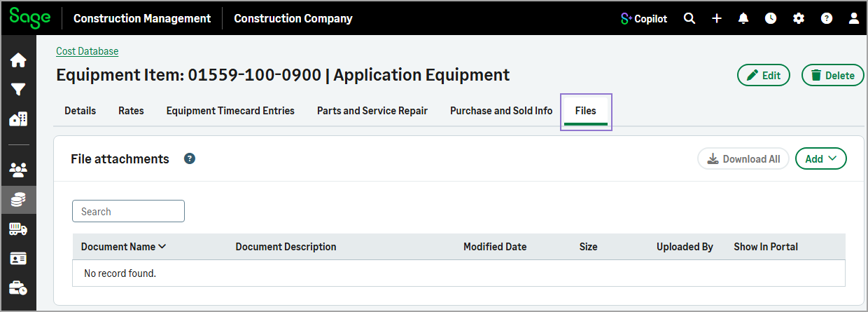Go to Home in sidebar
Screen dimensions: 868x312
[18, 60]
